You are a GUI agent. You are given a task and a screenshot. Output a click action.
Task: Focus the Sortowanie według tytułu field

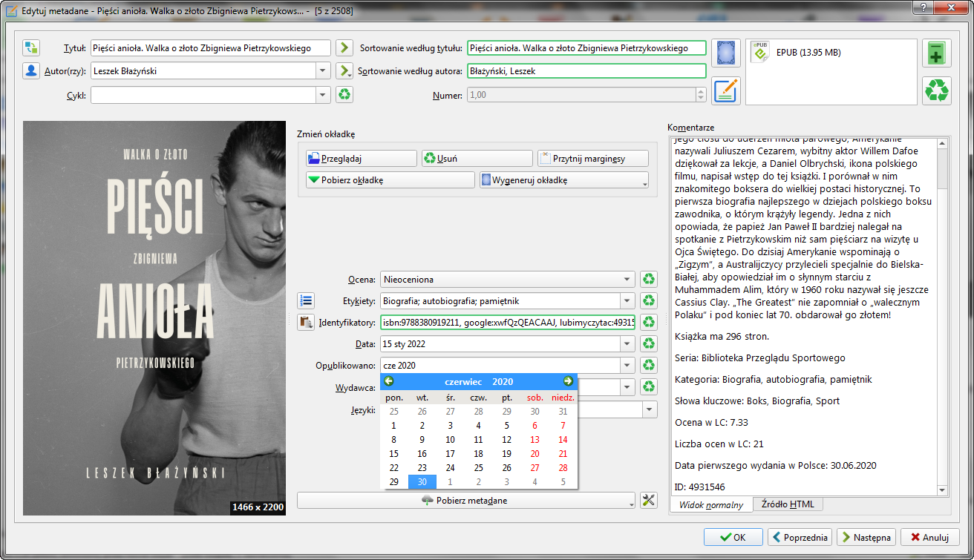[586, 48]
